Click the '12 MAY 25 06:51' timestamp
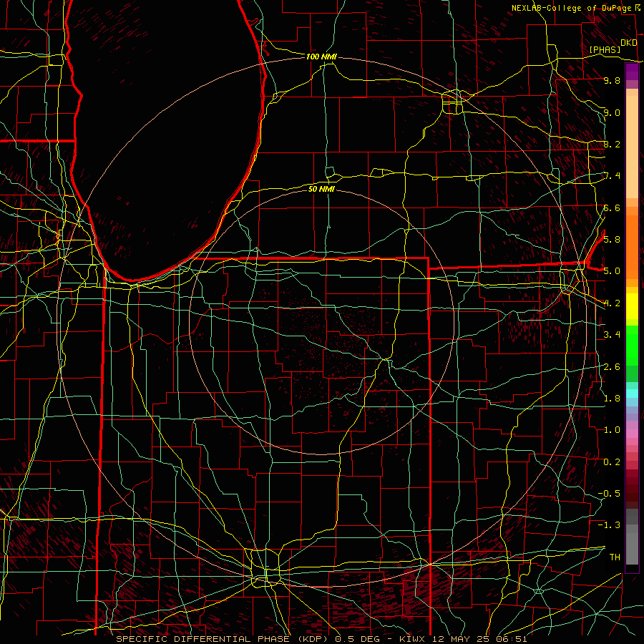This screenshot has height=644, width=644. tap(479, 639)
